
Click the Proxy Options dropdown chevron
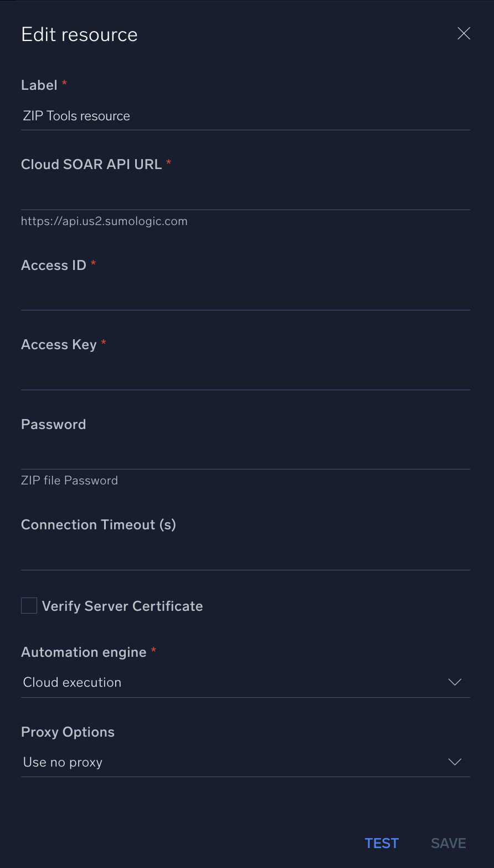(x=454, y=762)
